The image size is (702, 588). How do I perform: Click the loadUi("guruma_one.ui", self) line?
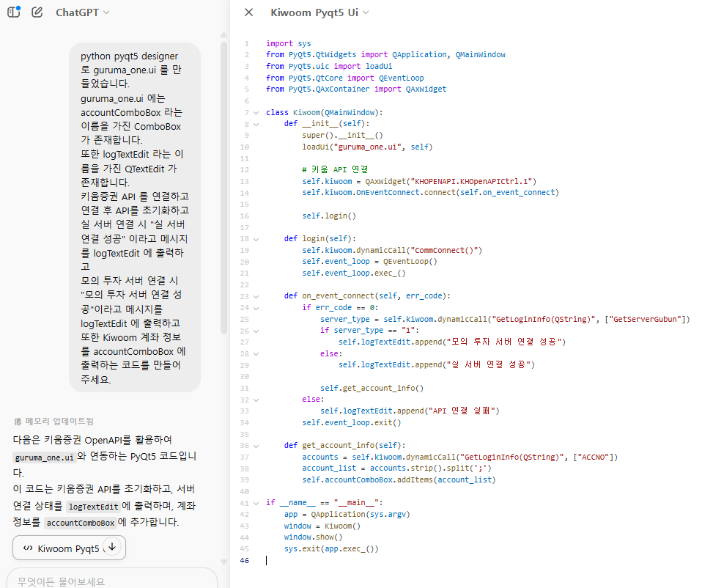click(367, 147)
